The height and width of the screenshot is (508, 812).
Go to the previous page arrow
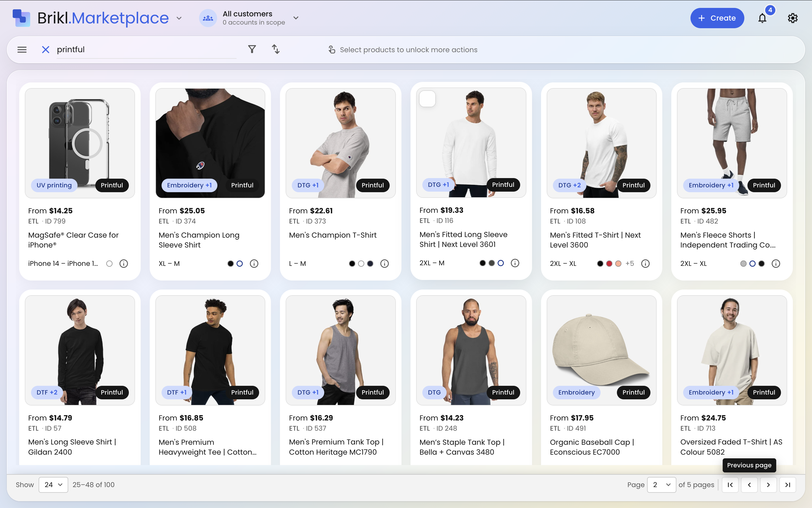(749, 485)
